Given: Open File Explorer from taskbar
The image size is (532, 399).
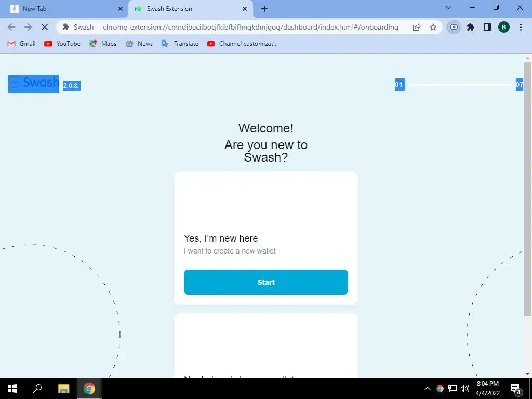Looking at the screenshot, I should coord(63,389).
